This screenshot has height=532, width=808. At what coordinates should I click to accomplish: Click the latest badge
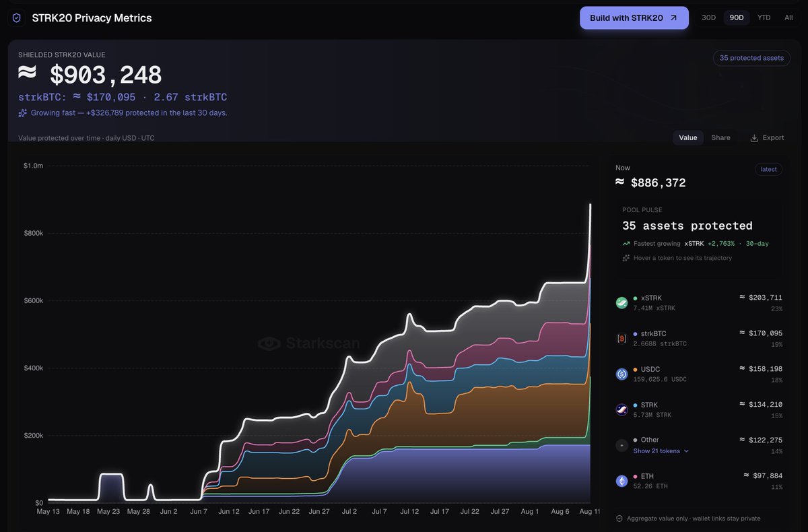tap(768, 169)
